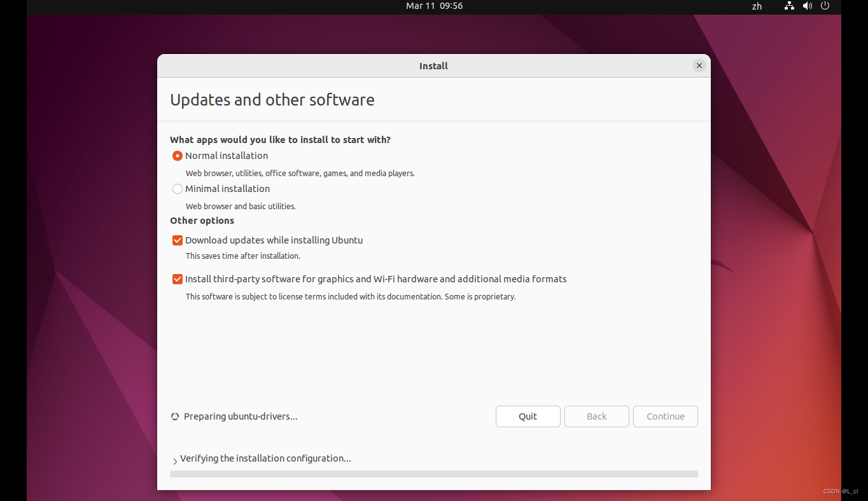Viewport: 868px width, 501px height.
Task: Click the Back button
Action: pyautogui.click(x=597, y=416)
